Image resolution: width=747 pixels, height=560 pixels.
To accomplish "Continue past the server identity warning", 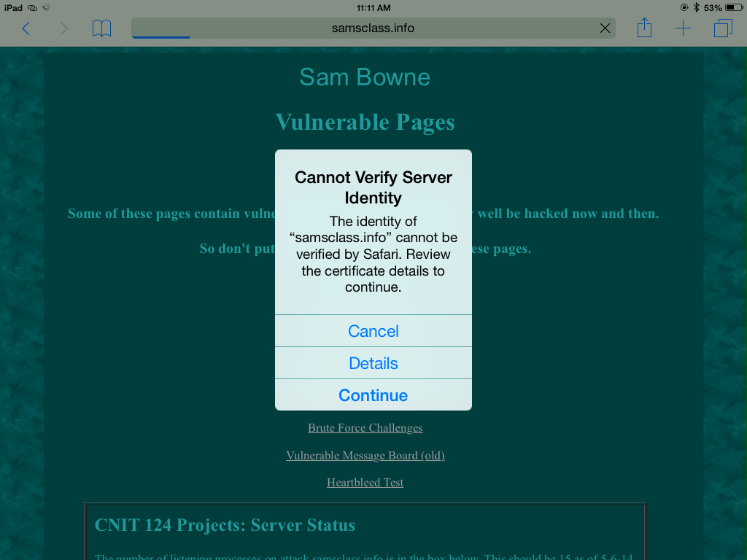I will coord(373,395).
